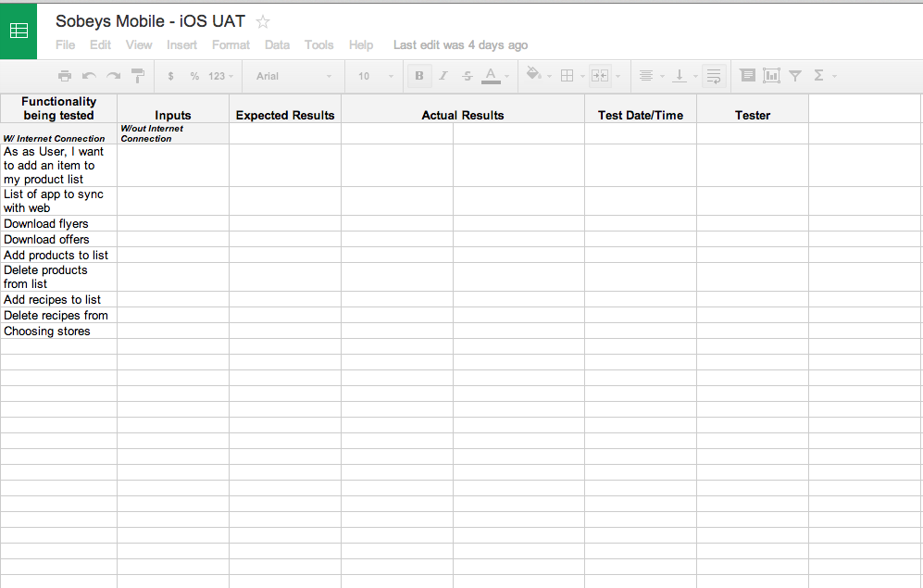Viewport: 923px width, 588px height.
Task: Toggle text wrapping
Action: pos(714,76)
